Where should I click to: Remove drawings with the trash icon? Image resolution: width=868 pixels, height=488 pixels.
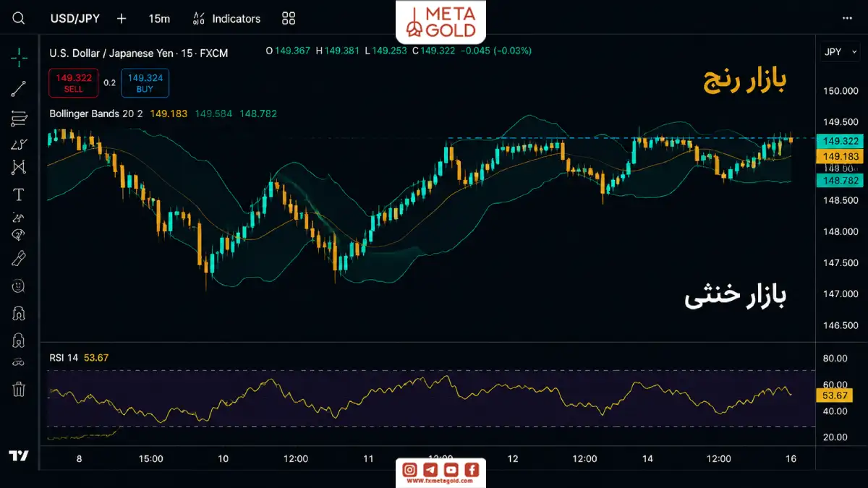[19, 389]
